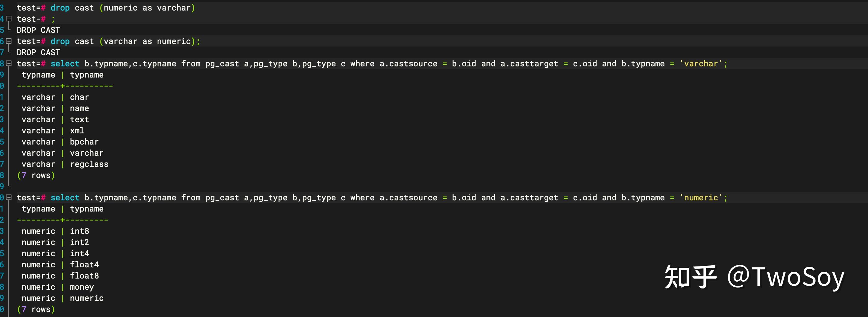Place cursor on "(numeric as varchar)" in the first line
This screenshot has width=868, height=317.
(x=147, y=8)
